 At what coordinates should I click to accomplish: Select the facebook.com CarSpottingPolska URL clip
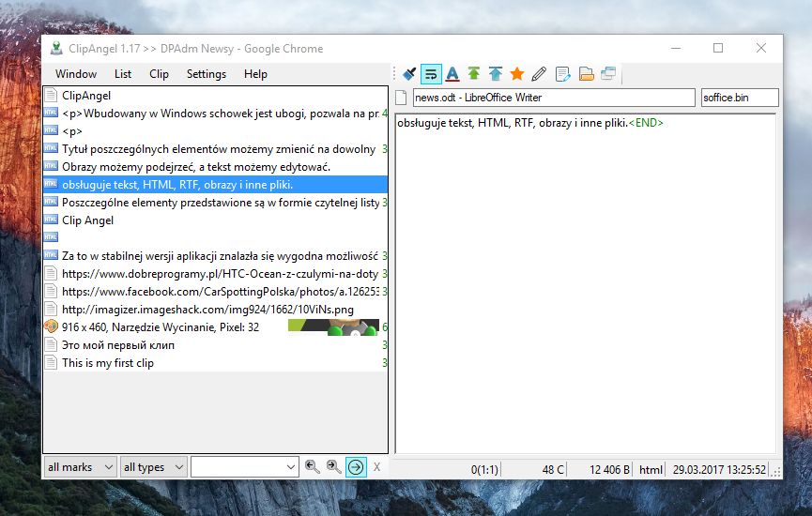point(215,292)
